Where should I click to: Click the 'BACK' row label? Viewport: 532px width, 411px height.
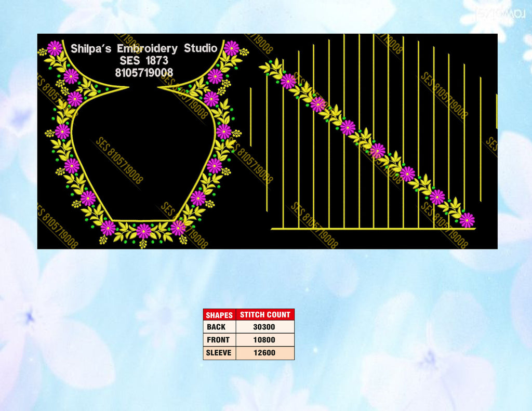(x=216, y=327)
